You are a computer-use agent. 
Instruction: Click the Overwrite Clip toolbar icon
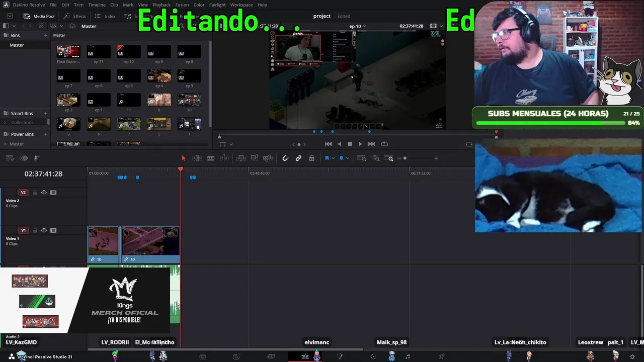(255, 158)
